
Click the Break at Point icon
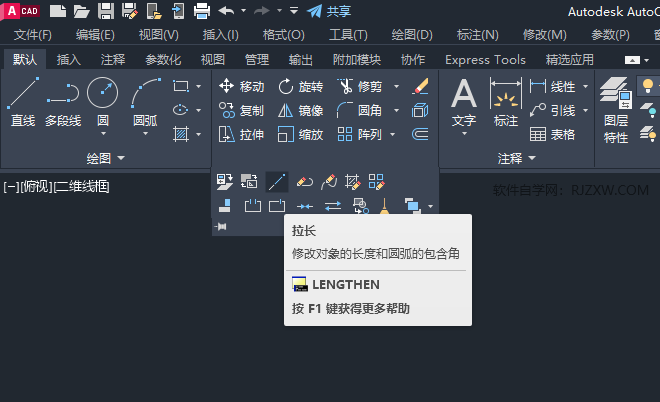[x=277, y=206]
